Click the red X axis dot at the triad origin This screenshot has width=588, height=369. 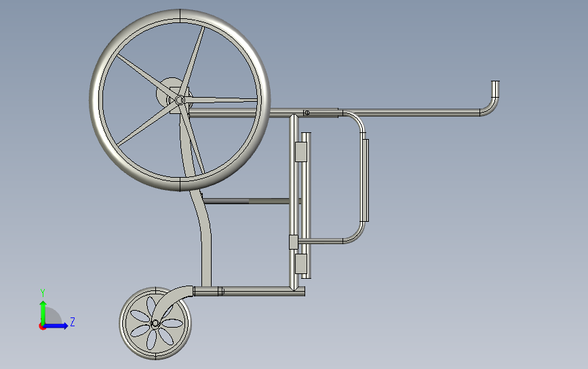[x=42, y=327]
